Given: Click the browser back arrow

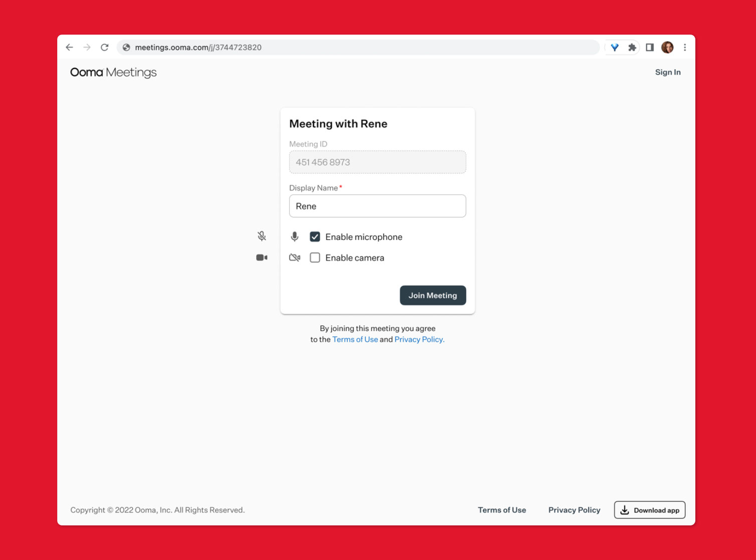Looking at the screenshot, I should coord(69,48).
